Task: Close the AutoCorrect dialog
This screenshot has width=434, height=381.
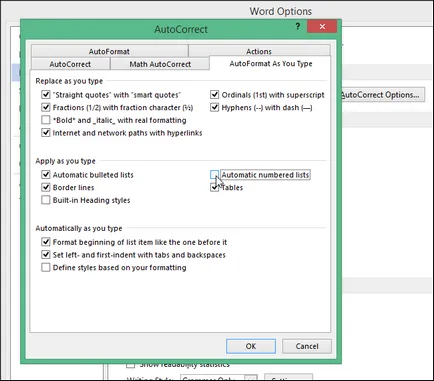Action: click(322, 26)
